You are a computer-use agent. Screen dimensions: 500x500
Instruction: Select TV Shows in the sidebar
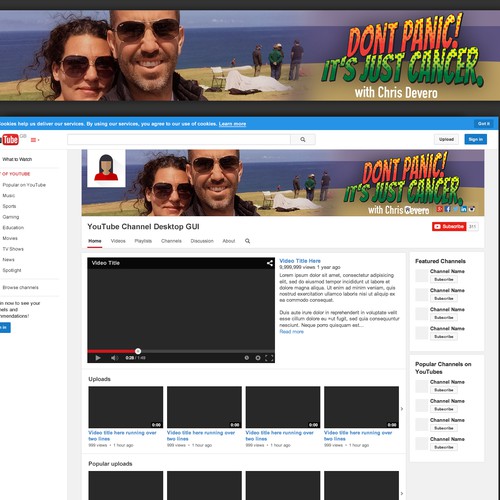pyautogui.click(x=13, y=249)
